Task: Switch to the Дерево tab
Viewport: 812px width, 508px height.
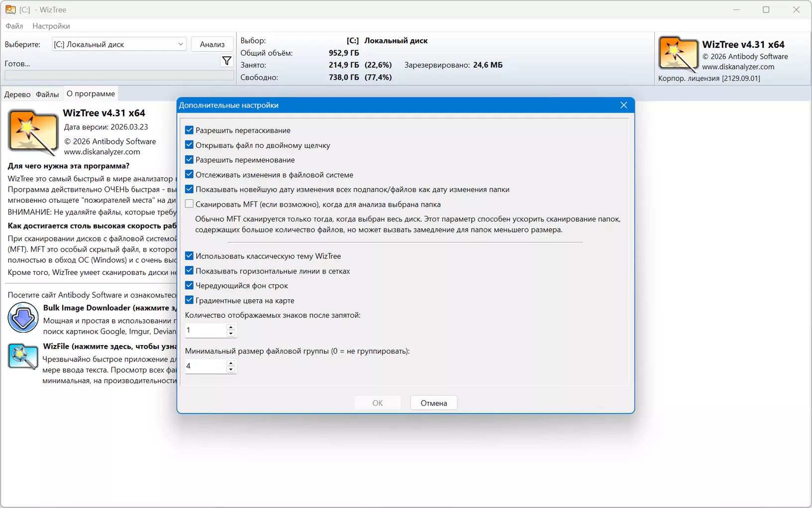Action: (17, 94)
